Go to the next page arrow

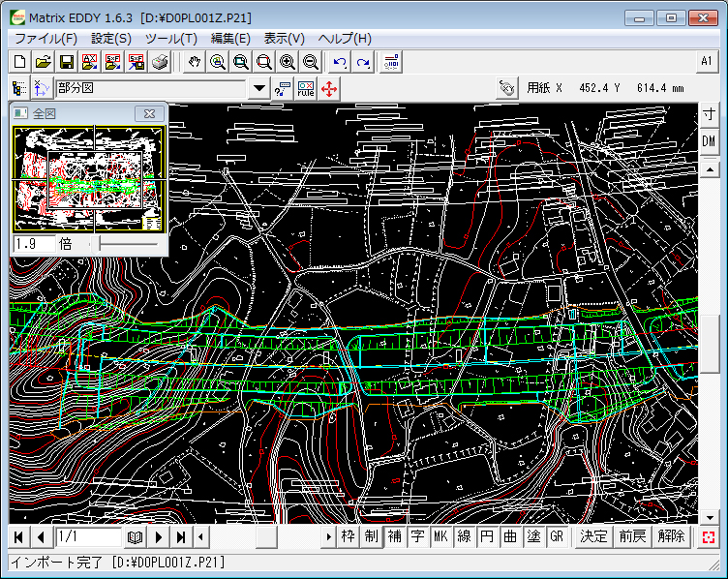[x=159, y=536]
